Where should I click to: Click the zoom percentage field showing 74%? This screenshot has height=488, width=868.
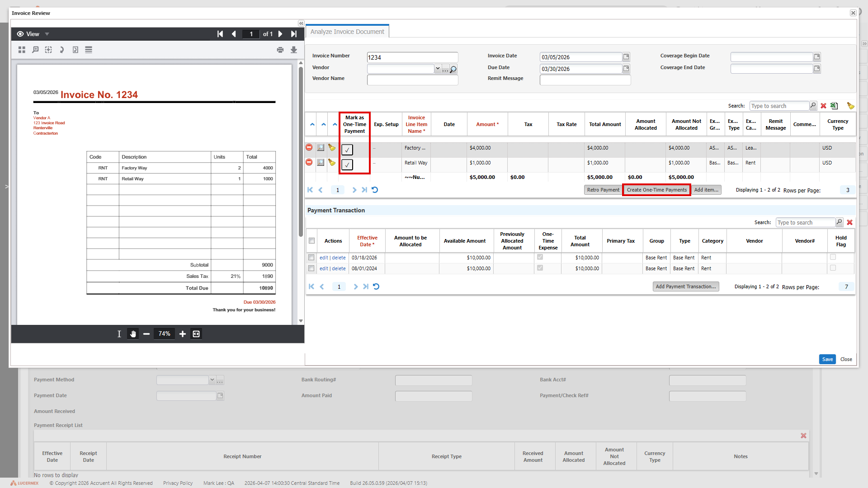click(x=164, y=334)
